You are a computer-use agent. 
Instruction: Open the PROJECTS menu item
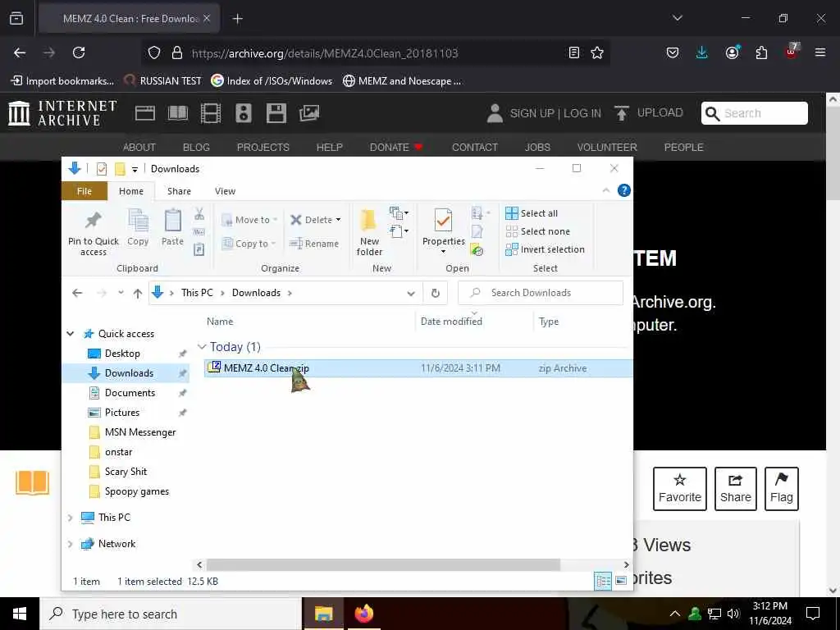(263, 148)
